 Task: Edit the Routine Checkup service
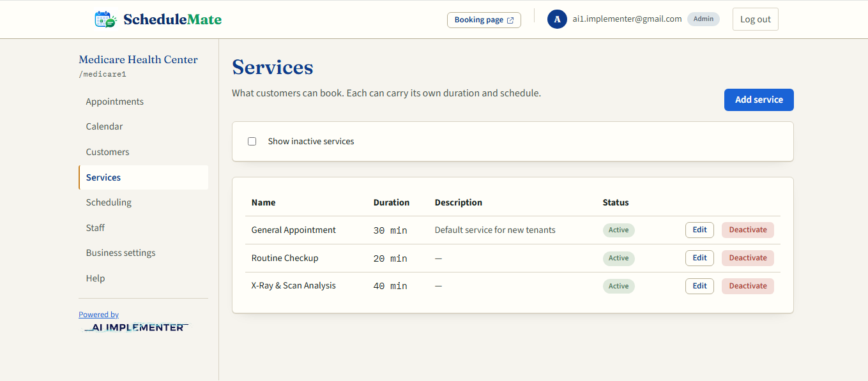[x=700, y=258]
